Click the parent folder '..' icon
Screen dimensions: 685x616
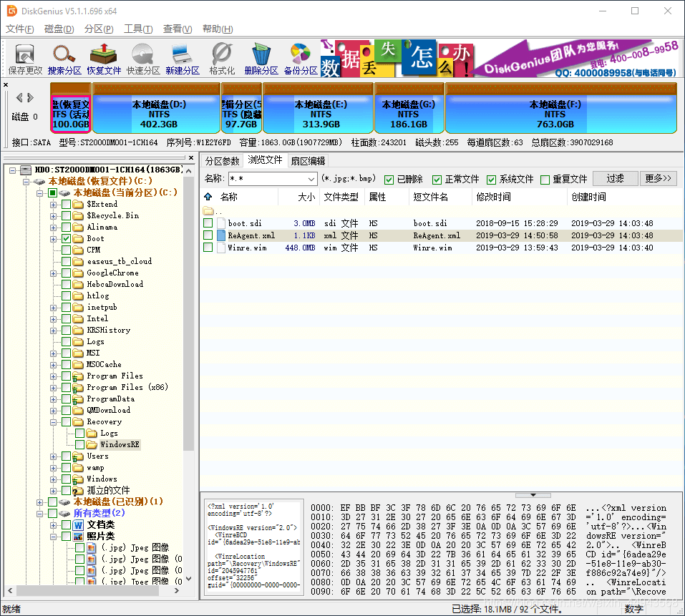(x=208, y=211)
